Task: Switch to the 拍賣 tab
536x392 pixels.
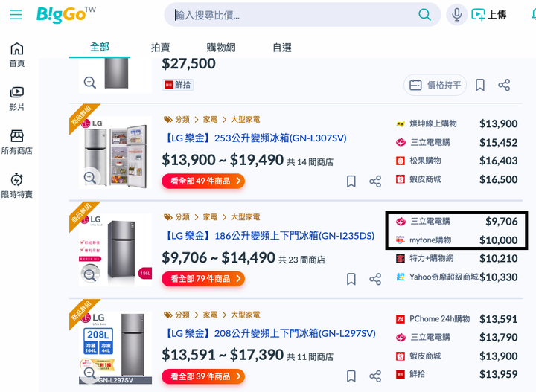Action: [160, 48]
